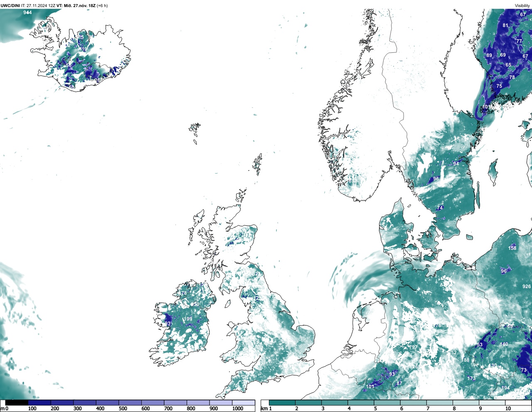Screen dimensions: 532x412
Task: Click the '73' value at the right edge
Action: (524, 370)
